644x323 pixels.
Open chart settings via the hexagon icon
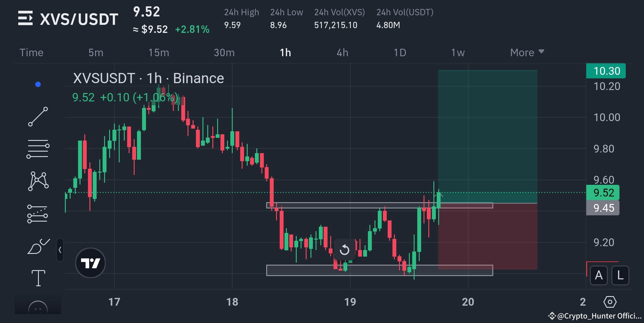(x=610, y=302)
